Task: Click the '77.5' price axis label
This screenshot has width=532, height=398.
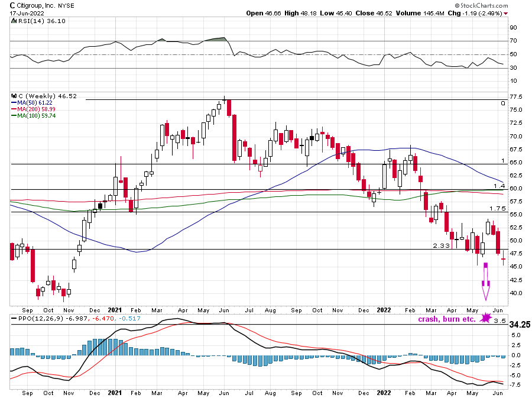Action: tap(515, 97)
